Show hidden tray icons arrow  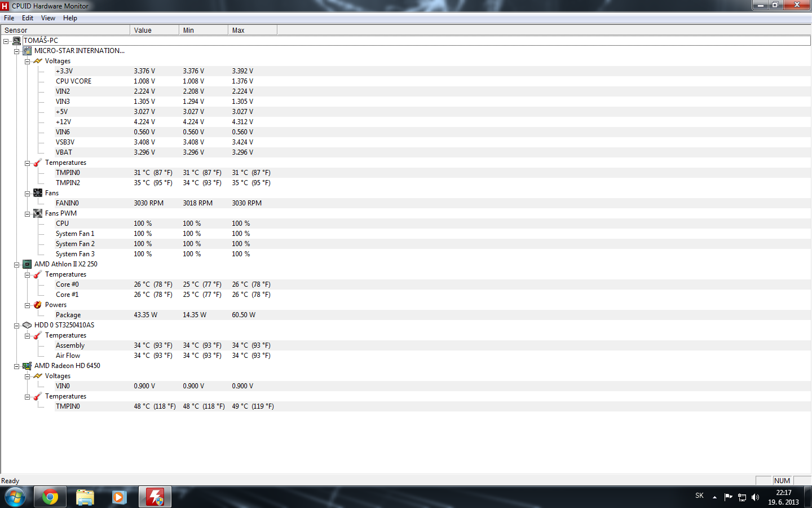click(x=714, y=497)
